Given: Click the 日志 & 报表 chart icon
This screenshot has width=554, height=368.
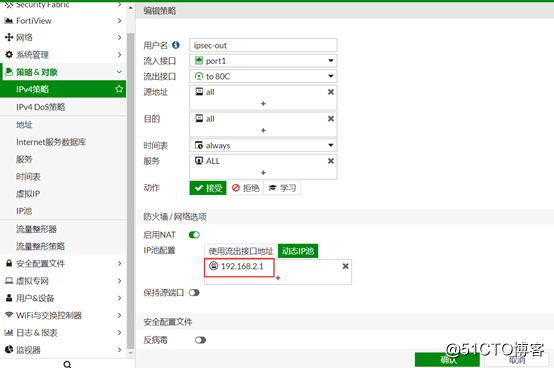Looking at the screenshot, I should (x=9, y=332).
